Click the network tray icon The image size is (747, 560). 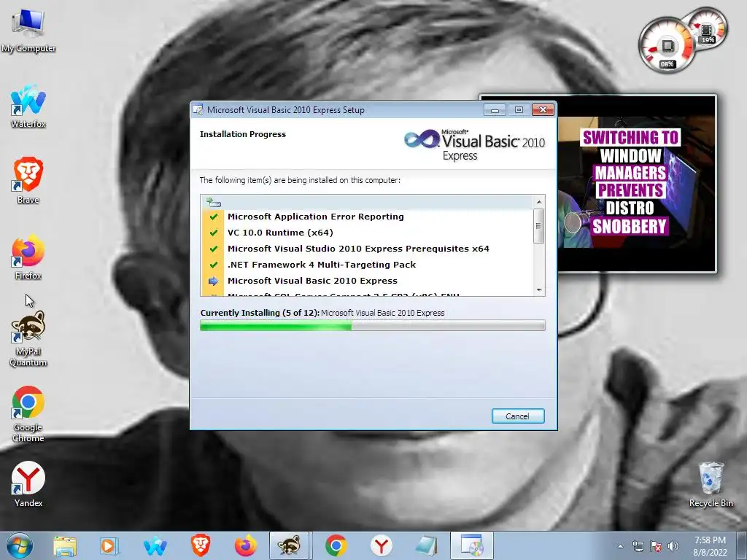point(638,547)
